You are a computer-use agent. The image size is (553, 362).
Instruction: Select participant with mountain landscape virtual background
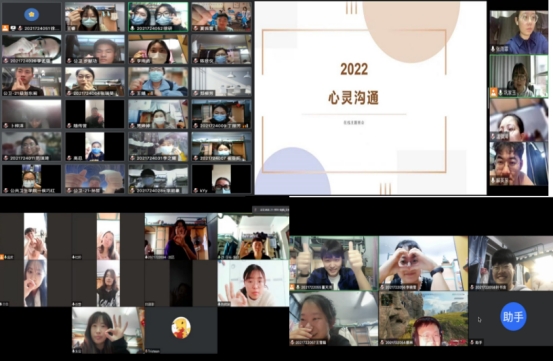point(423,319)
